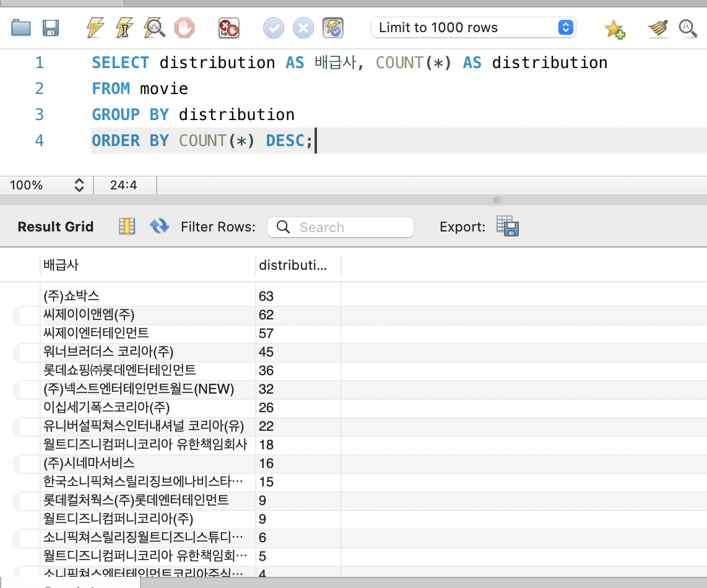Execute the SQL query script
707x588 pixels.
tap(93, 28)
